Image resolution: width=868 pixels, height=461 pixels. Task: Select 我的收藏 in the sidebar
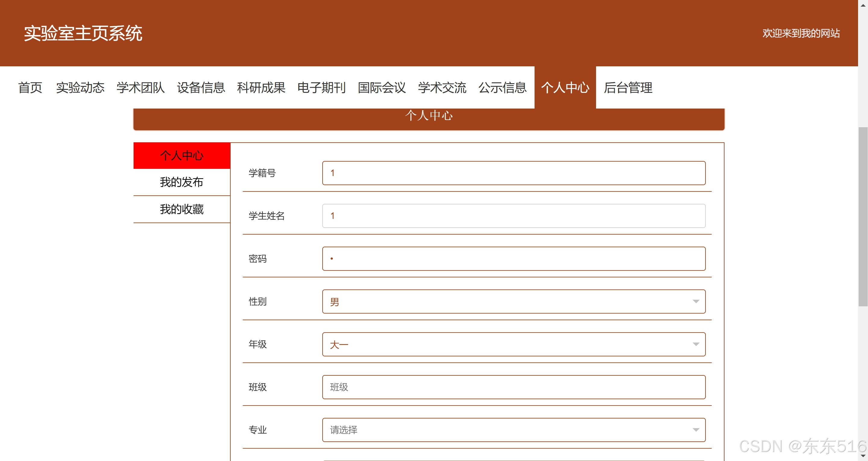coord(181,209)
